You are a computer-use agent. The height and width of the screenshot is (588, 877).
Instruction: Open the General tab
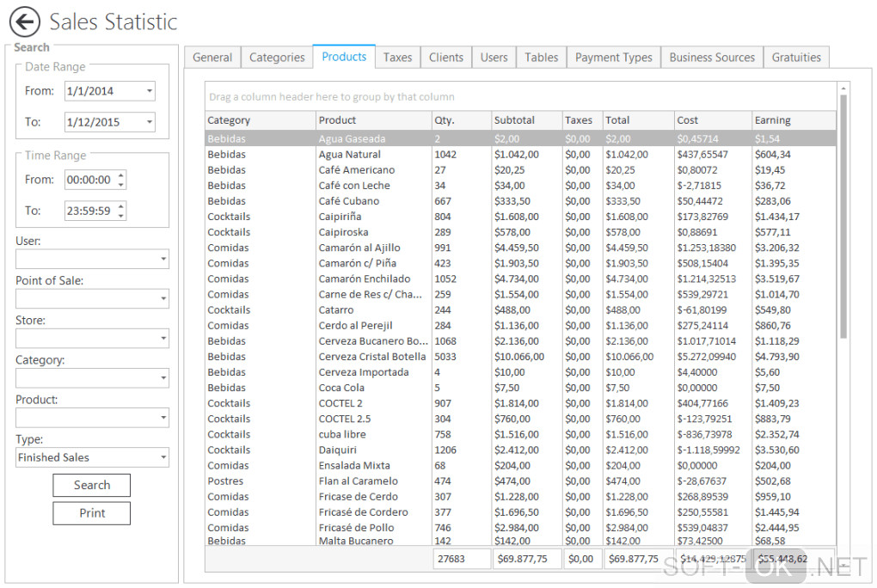tap(212, 58)
